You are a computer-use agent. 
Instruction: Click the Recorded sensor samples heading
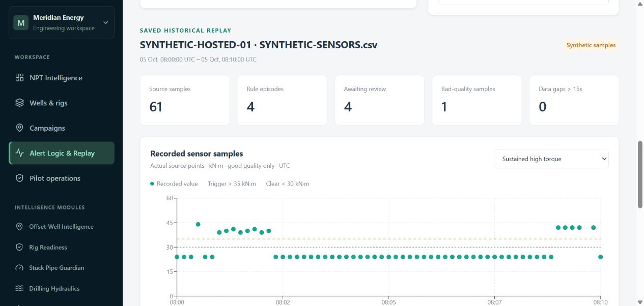click(x=197, y=154)
